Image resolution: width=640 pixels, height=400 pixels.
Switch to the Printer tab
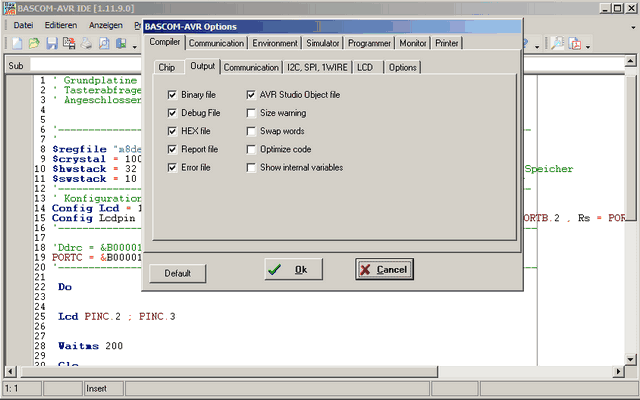[447, 43]
